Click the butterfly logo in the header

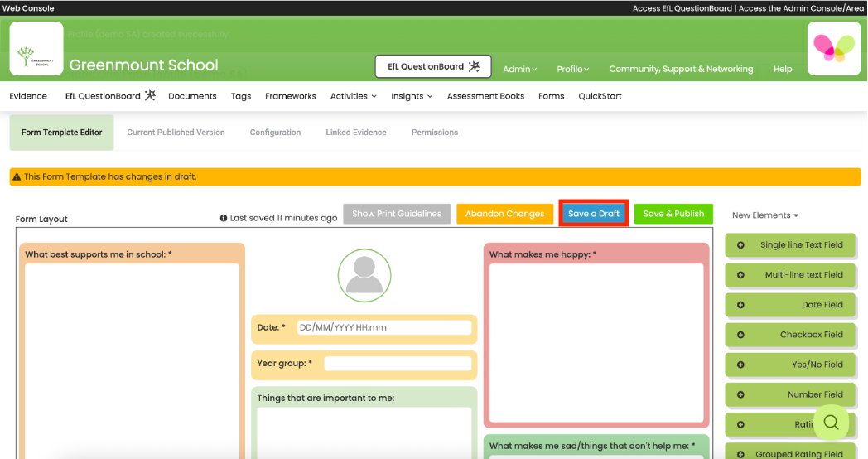coord(834,48)
